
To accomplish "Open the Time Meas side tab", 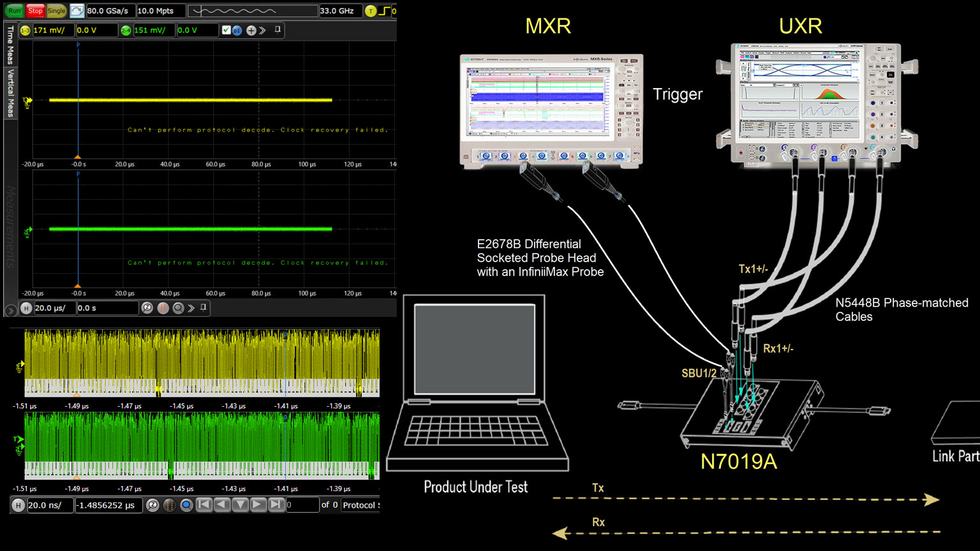I will (x=10, y=45).
